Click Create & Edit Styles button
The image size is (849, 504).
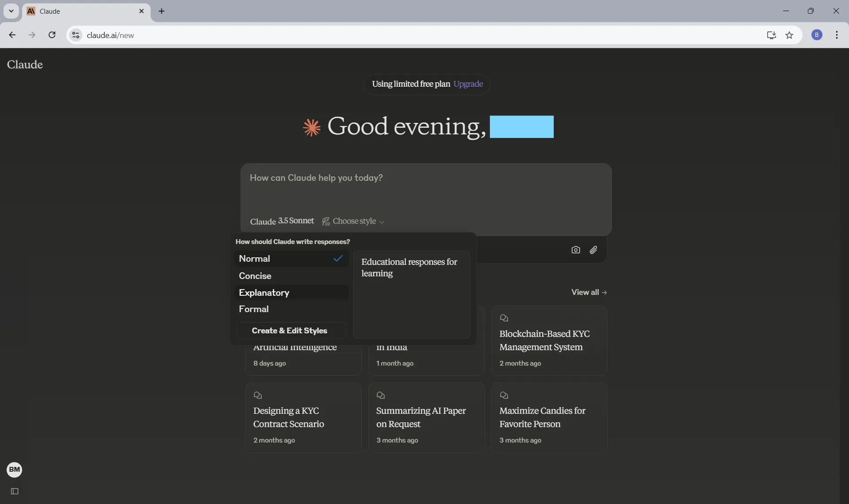click(x=291, y=331)
